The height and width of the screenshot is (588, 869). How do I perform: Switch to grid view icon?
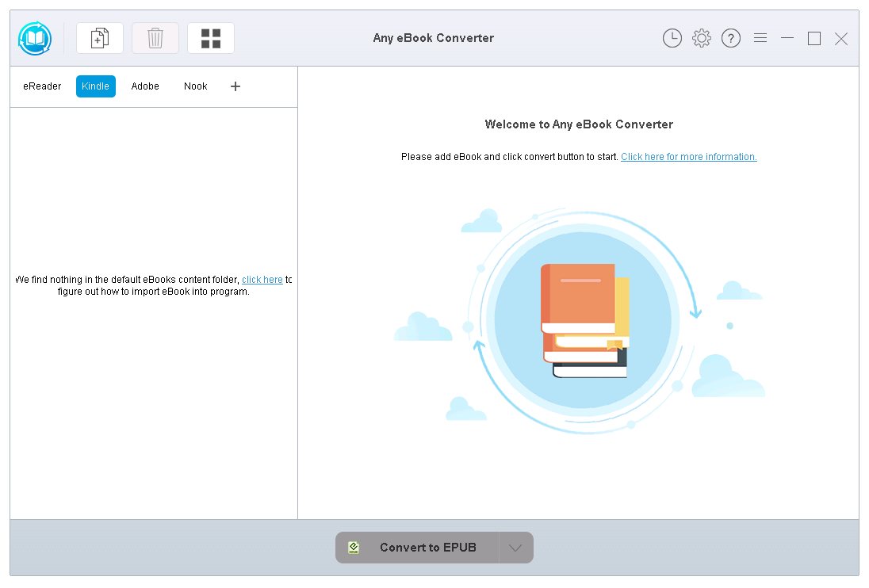click(211, 38)
